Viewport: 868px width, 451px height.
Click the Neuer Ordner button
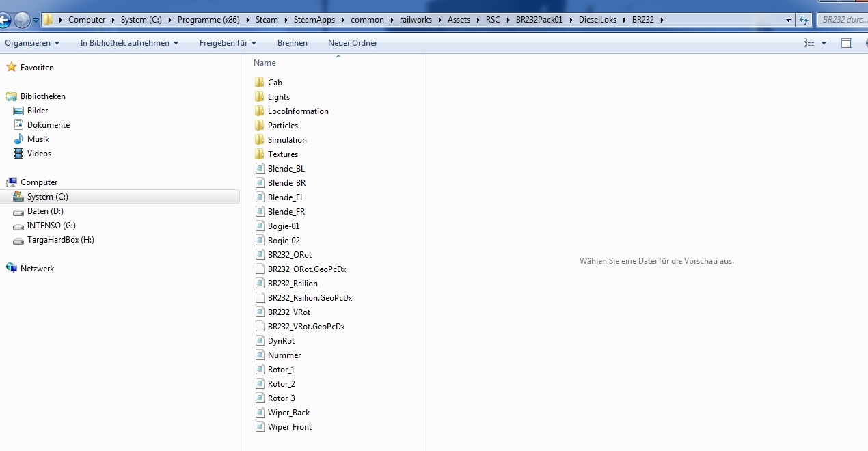coord(353,42)
